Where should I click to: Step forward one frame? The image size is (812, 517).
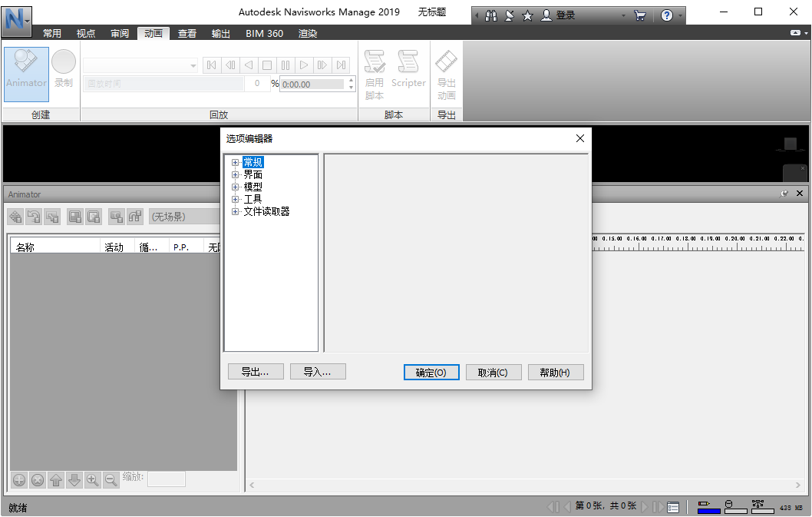pos(322,65)
